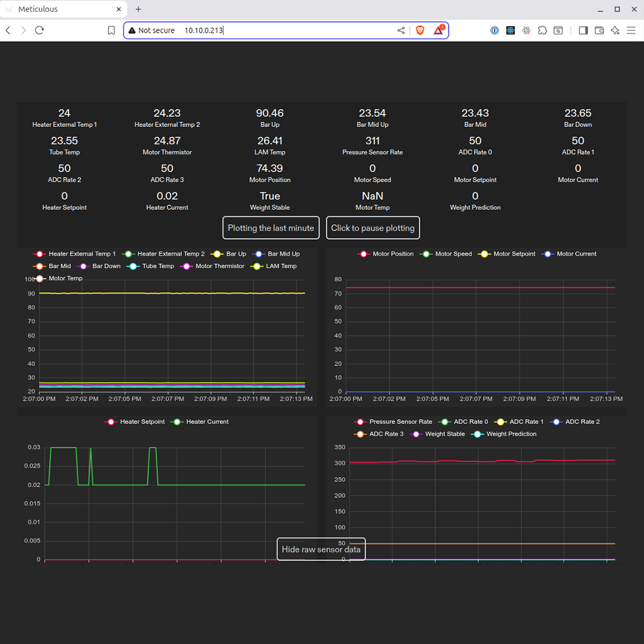Click the Plotting the last minute button
Viewport: 644px width, 644px height.
click(271, 228)
